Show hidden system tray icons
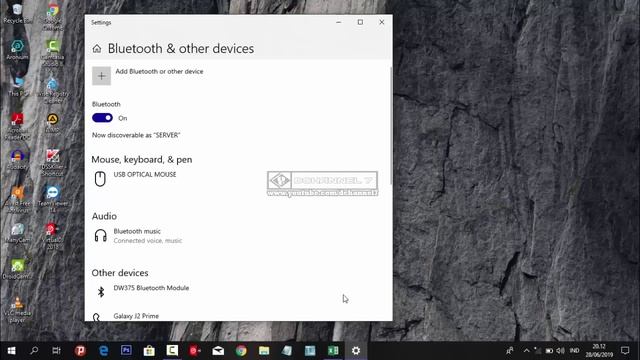Screen dimensions: 640x360 pos(527,351)
